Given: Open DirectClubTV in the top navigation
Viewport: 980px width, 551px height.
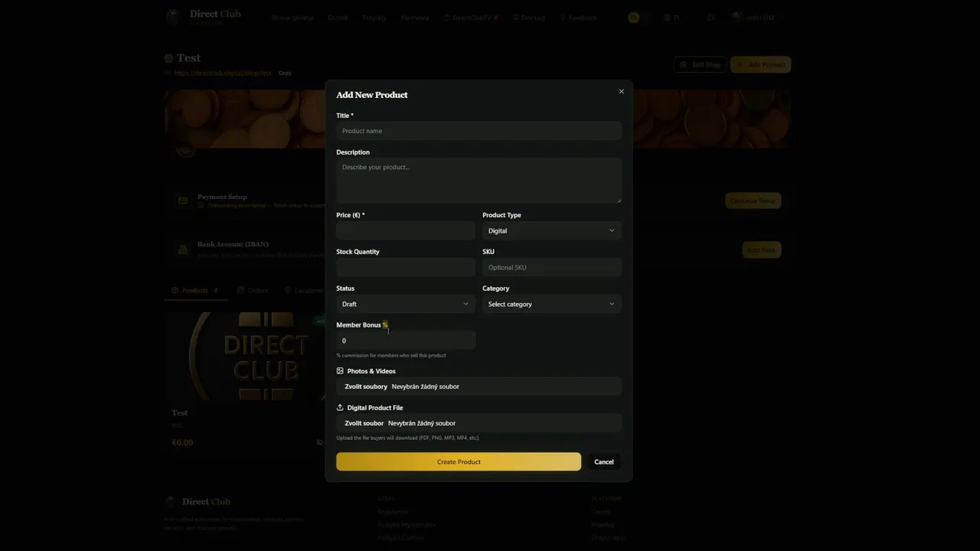Looking at the screenshot, I should 471,18.
